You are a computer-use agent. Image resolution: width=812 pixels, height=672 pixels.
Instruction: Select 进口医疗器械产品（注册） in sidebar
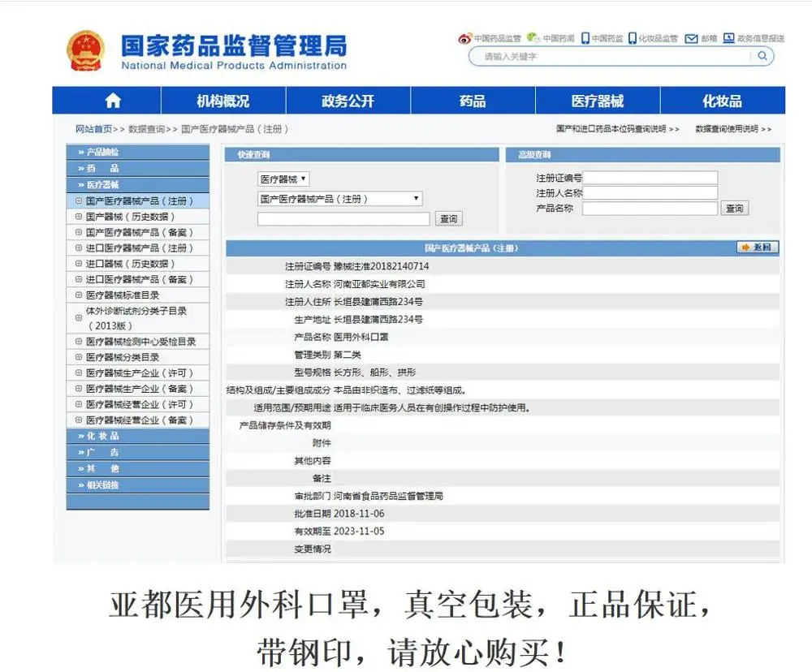tap(138, 248)
